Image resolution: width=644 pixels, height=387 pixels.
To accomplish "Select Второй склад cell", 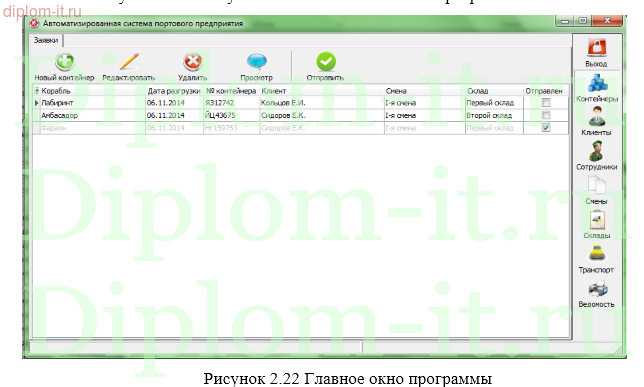I will [x=494, y=115].
